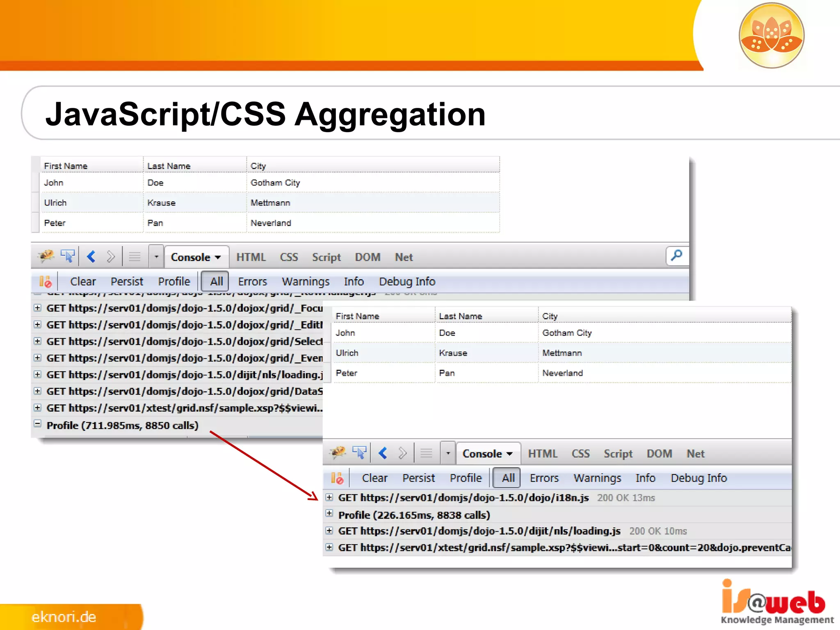Click Profile in upper console toolbar
This screenshot has width=840, height=630.
point(174,281)
